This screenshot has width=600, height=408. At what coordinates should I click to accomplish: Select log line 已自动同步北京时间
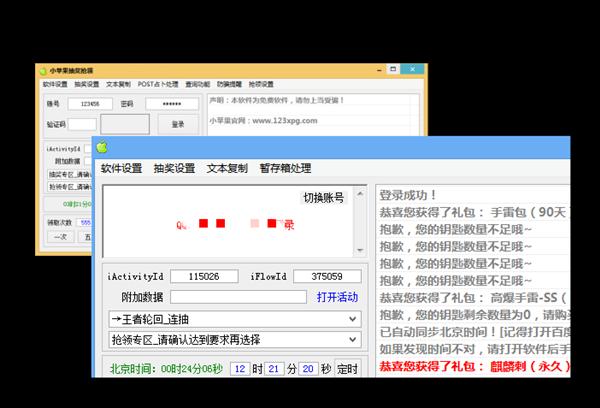point(474,332)
